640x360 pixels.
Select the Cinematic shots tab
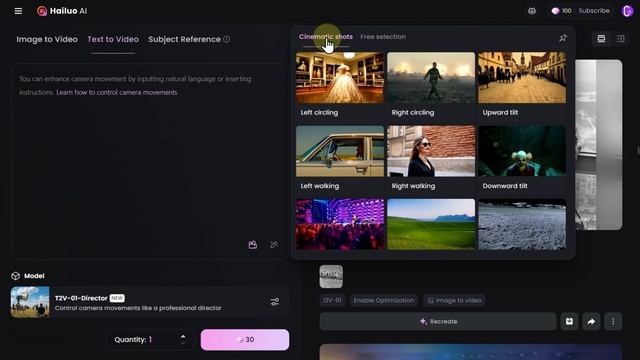coord(326,37)
